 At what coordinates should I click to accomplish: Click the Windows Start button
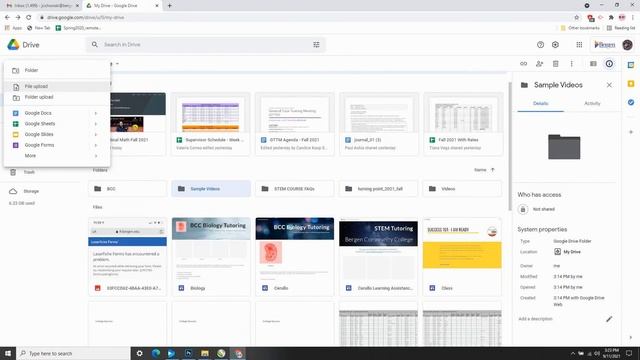coord(8,353)
